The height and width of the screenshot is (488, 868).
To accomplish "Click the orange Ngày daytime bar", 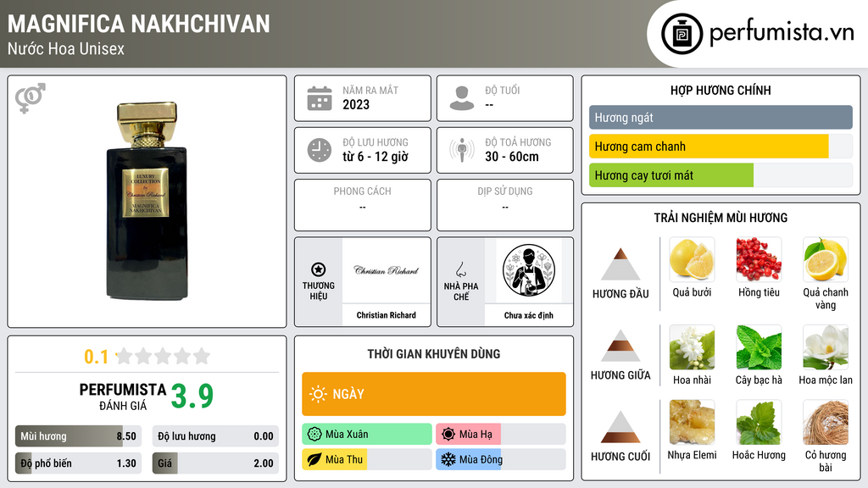I will tap(434, 394).
